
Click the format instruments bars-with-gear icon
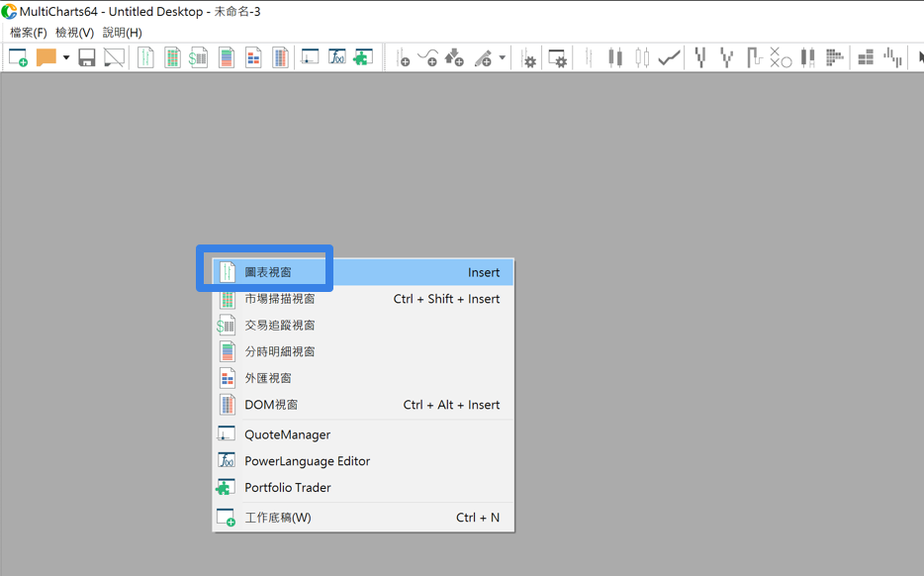click(528, 57)
